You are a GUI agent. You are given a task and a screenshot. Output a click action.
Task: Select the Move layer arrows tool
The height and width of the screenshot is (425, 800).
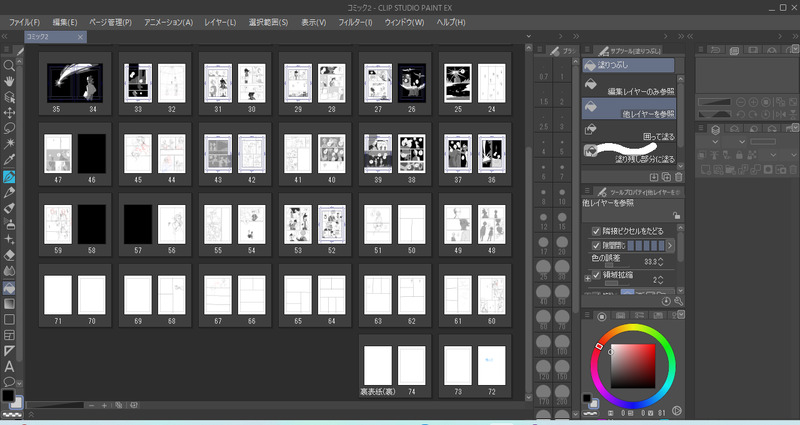pyautogui.click(x=9, y=113)
